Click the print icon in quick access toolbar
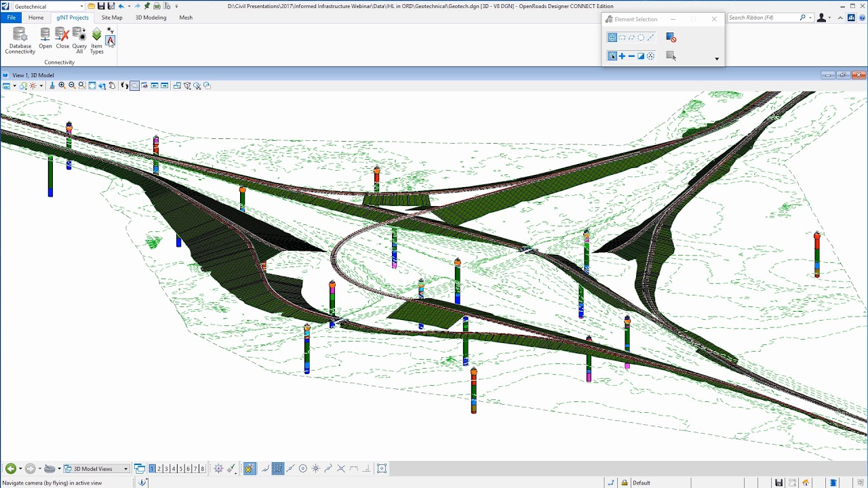The height and width of the screenshot is (488, 868). pyautogui.click(x=157, y=6)
